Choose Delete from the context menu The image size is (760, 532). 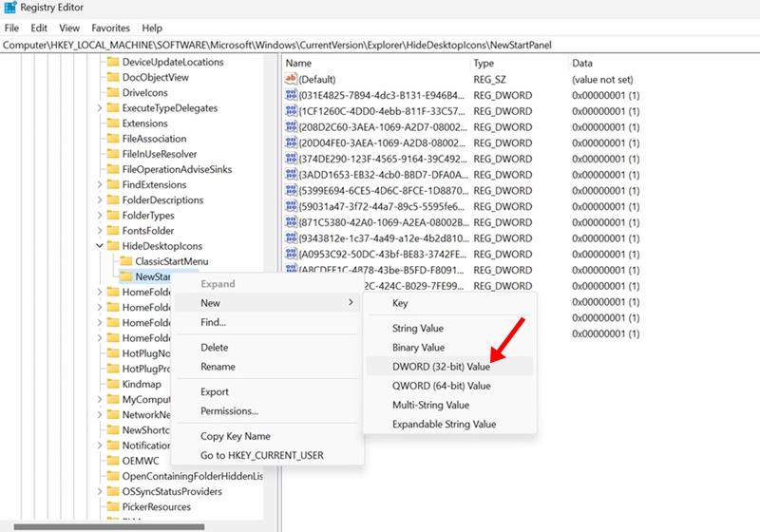click(x=268, y=348)
